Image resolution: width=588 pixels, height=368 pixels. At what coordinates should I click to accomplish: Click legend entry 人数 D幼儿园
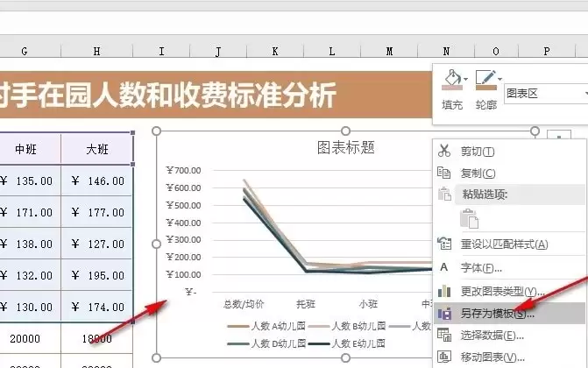coord(266,343)
